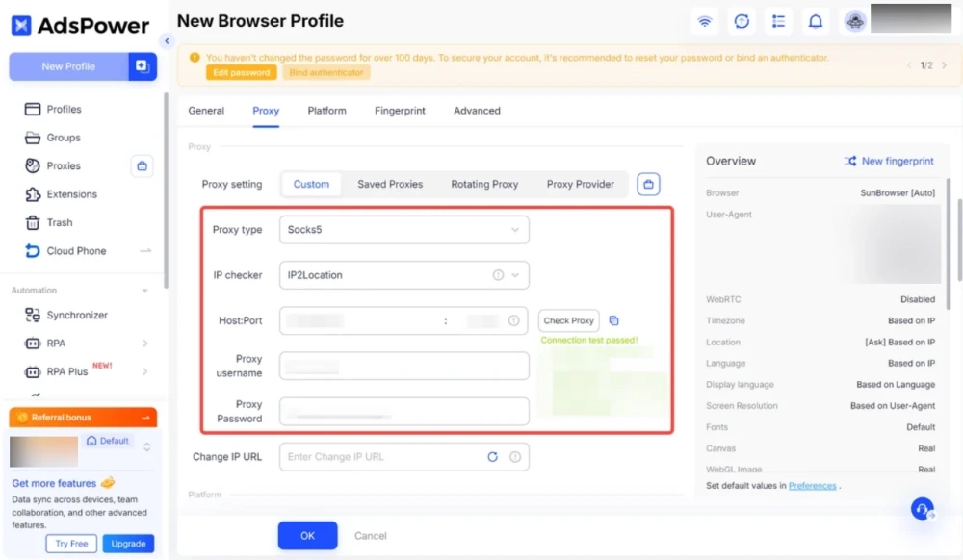
Task: Switch to the General tab
Action: [206, 111]
